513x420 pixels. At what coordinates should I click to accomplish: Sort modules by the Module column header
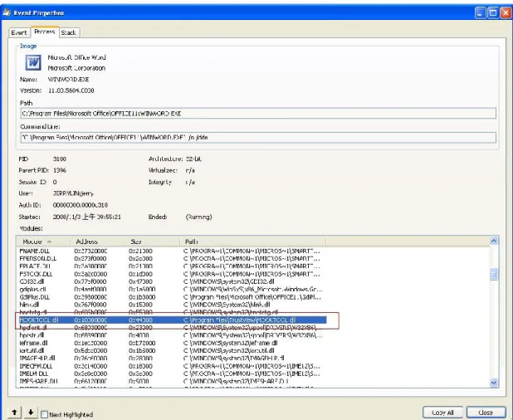click(x=43, y=242)
